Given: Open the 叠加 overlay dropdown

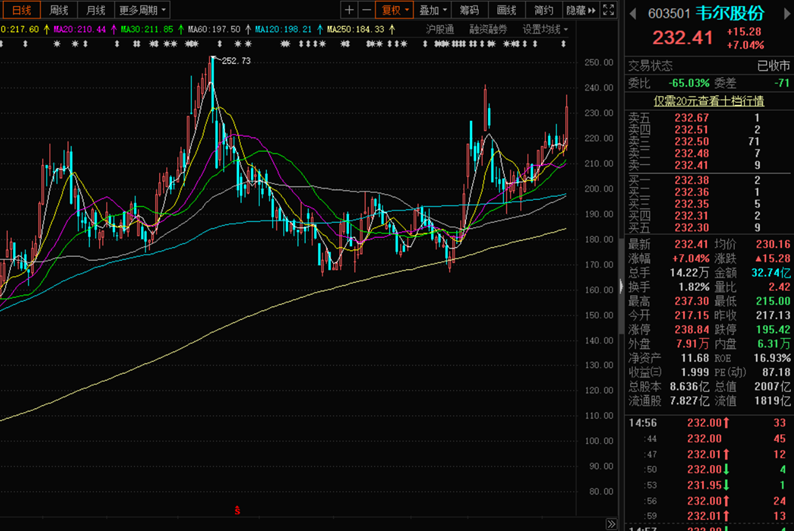Looking at the screenshot, I should [x=433, y=10].
